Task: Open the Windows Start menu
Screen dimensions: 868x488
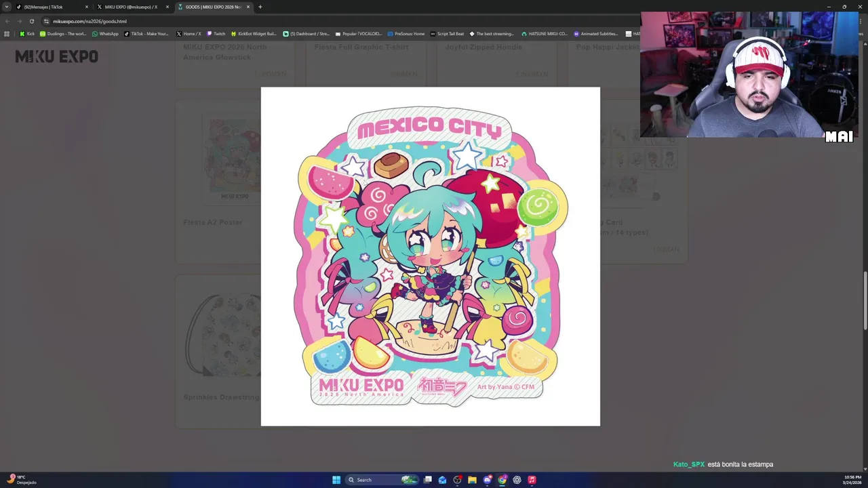Action: 336,480
